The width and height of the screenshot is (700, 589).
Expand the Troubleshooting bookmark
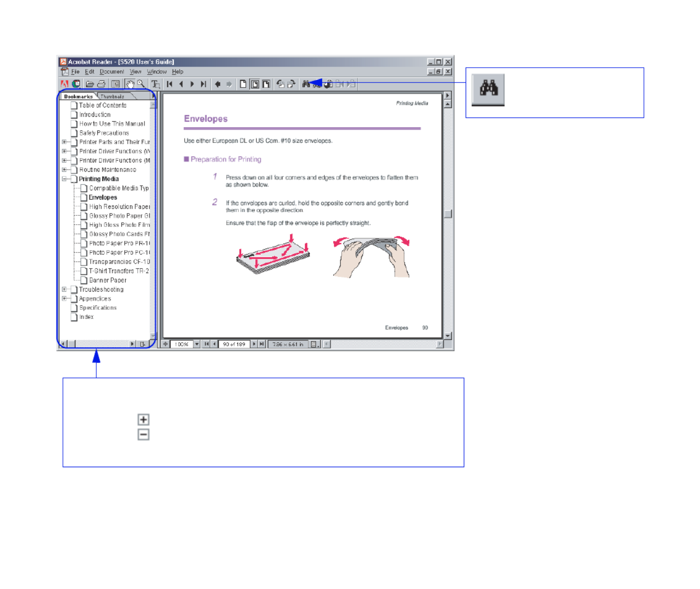[64, 289]
